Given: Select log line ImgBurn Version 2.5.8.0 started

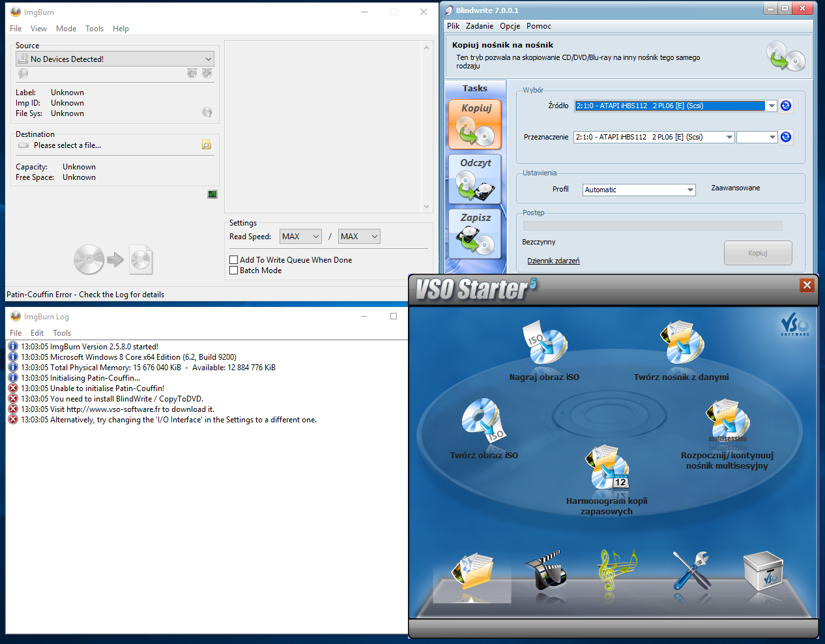Looking at the screenshot, I should click(89, 347).
